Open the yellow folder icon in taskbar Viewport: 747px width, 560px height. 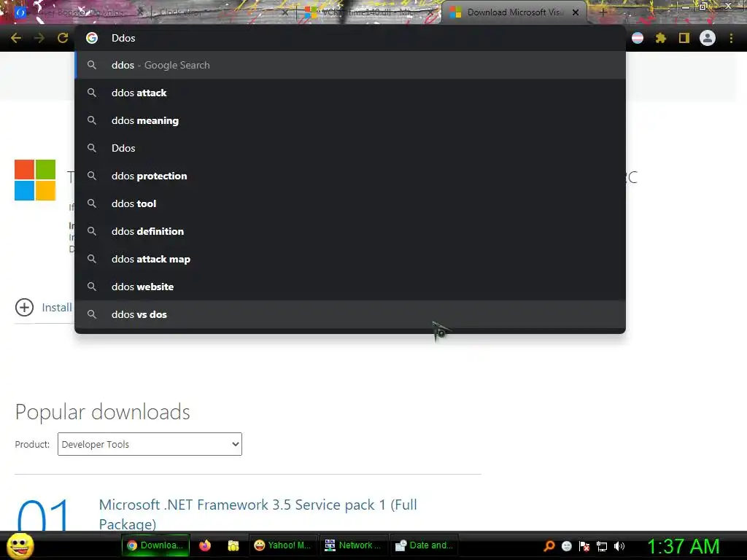[x=233, y=545]
